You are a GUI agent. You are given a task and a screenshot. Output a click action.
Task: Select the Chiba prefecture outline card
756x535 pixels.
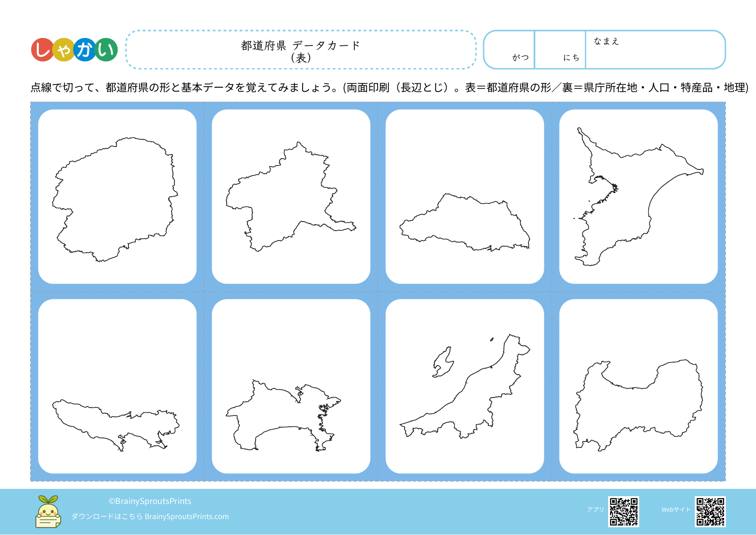[x=638, y=197]
